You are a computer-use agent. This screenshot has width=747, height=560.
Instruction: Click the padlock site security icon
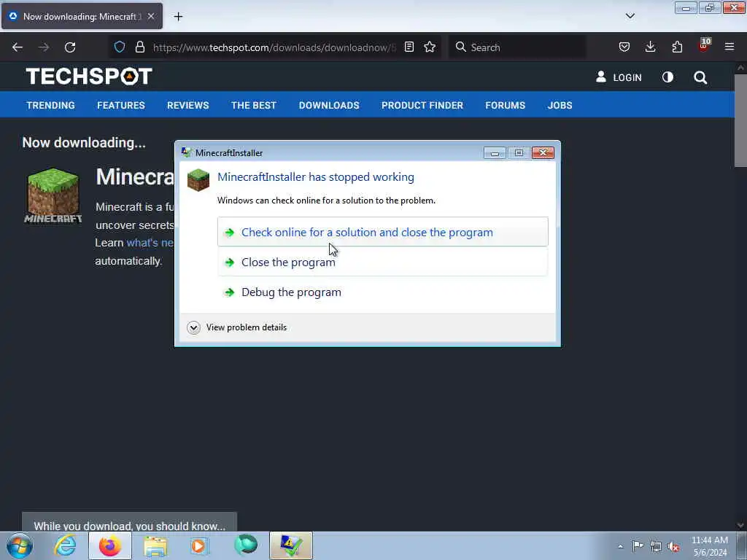click(x=139, y=47)
